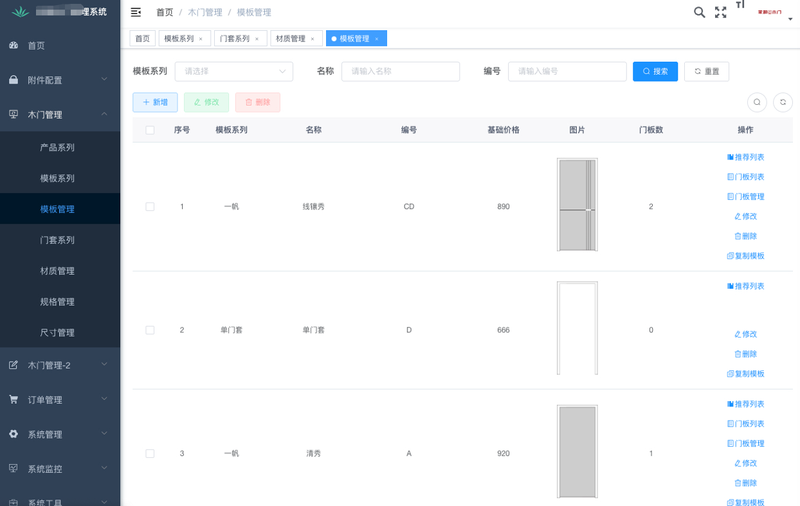This screenshot has height=506, width=800.
Task: Click the 首页 dashboard icon in sidebar
Action: pos(13,46)
